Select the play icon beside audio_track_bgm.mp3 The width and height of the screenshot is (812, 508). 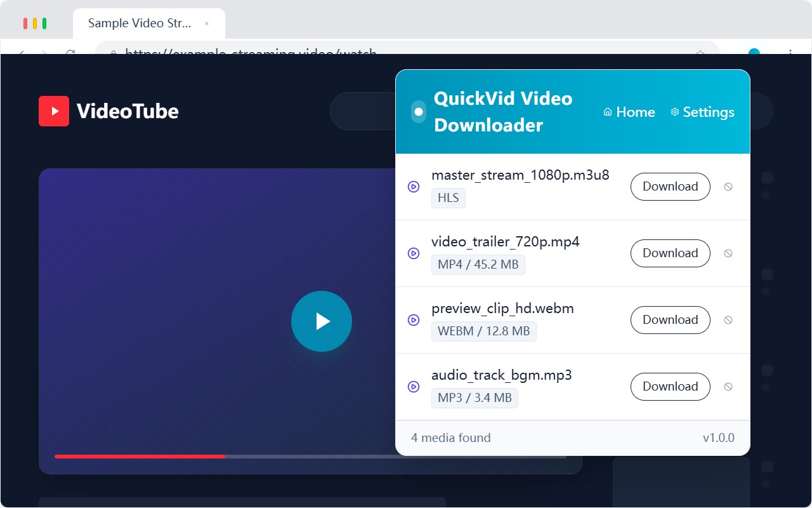click(x=414, y=387)
